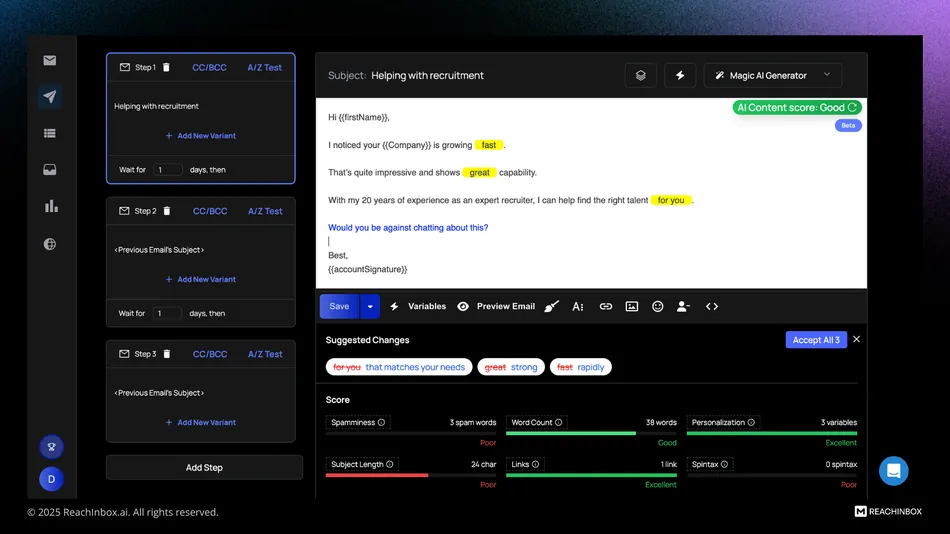Click the brush formatting icon in toolbar

[551, 307]
